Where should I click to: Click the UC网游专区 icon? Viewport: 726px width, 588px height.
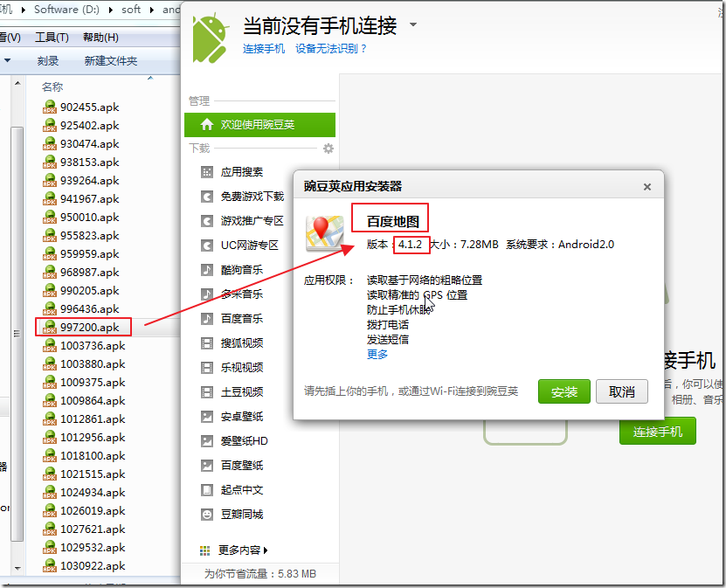point(207,246)
